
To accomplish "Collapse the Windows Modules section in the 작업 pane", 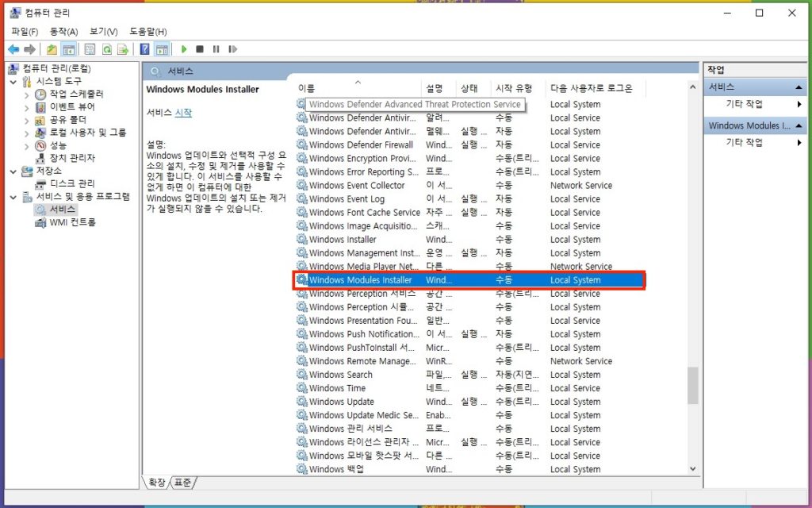I will click(799, 126).
